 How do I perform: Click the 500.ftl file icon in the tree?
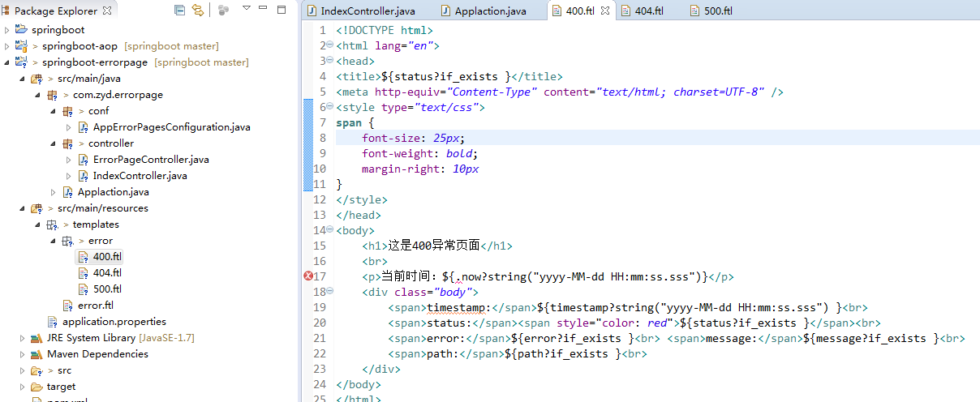tap(84, 289)
